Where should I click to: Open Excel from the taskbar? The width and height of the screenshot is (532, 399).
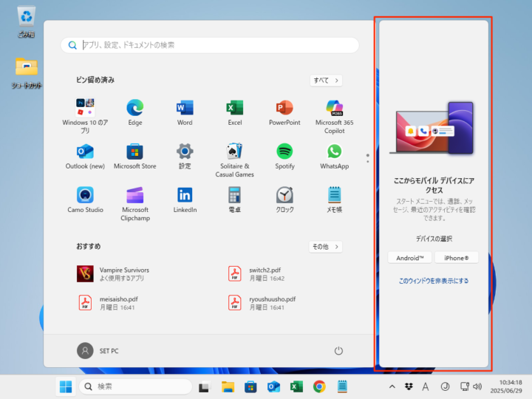pyautogui.click(x=296, y=386)
